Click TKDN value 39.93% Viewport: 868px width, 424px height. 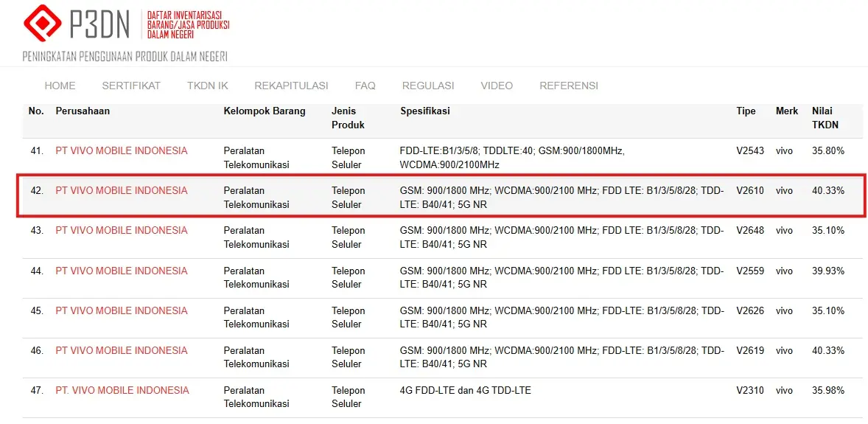pos(828,271)
